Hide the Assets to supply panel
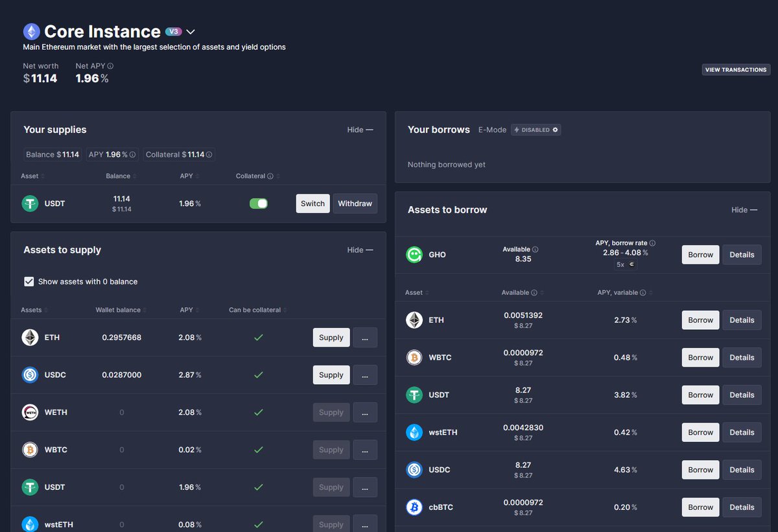The width and height of the screenshot is (778, 532). [360, 250]
